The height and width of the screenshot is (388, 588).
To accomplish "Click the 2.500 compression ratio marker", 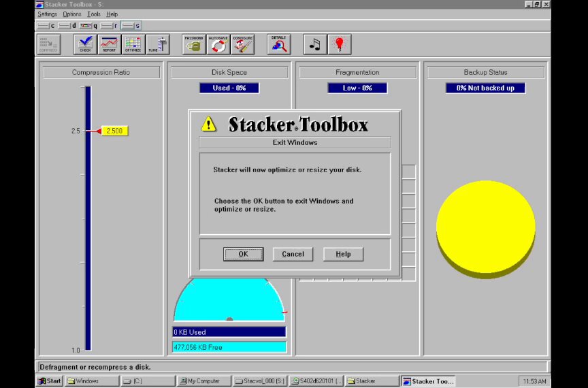I will [114, 131].
